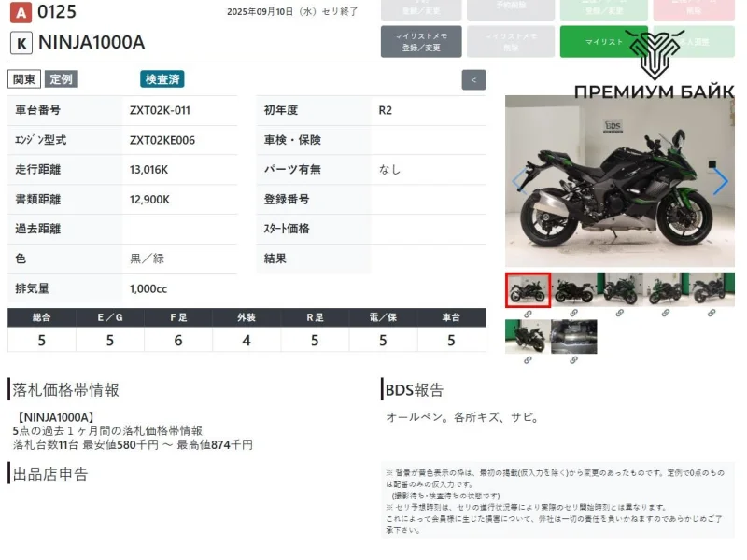Click the previous image arrow on photo

519,181
